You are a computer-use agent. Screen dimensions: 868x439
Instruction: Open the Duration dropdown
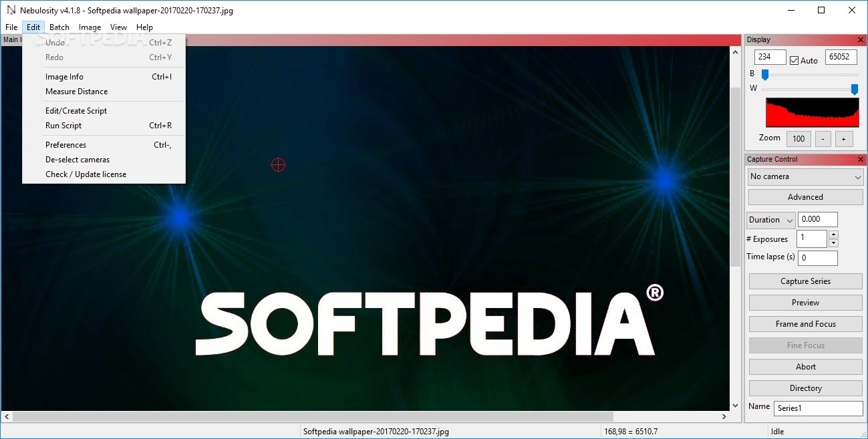(770, 220)
